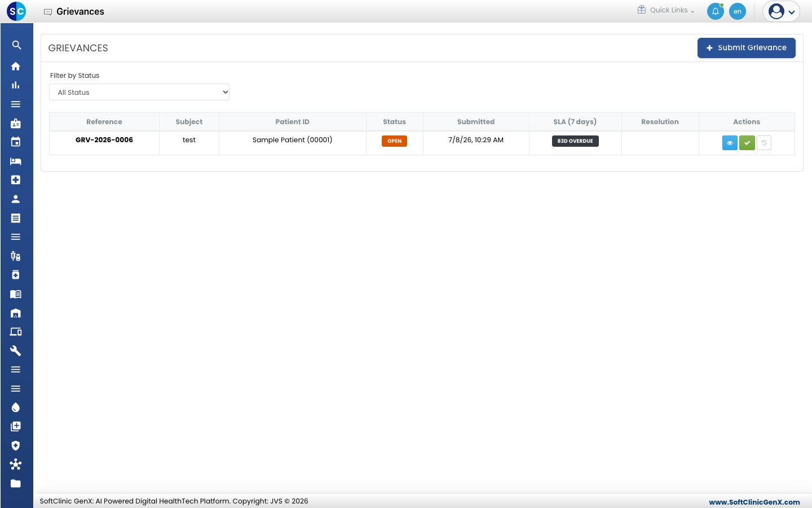Screen dimensions: 812x508
Task: Open the bed icon in sidebar
Action: pyautogui.click(x=16, y=161)
